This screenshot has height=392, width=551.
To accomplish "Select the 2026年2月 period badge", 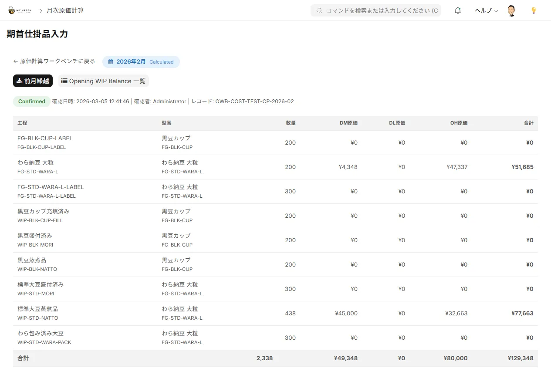I will pos(141,62).
